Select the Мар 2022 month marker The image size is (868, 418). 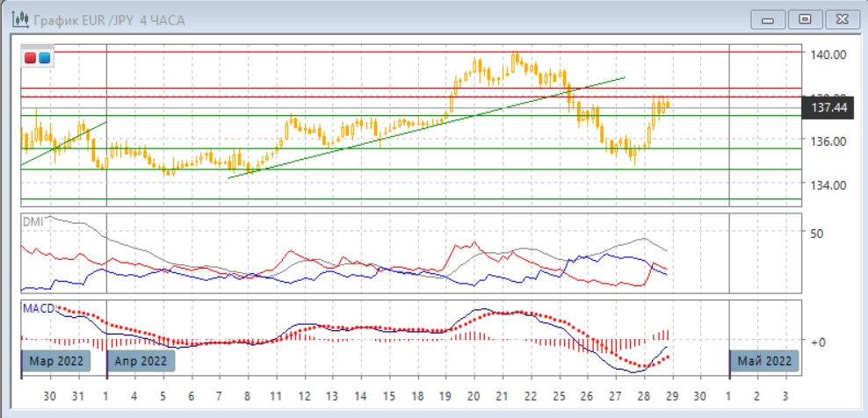pyautogui.click(x=54, y=361)
